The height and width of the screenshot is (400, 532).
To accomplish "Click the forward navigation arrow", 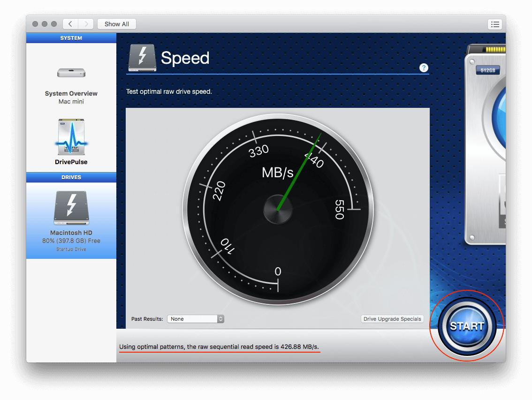I will [86, 24].
